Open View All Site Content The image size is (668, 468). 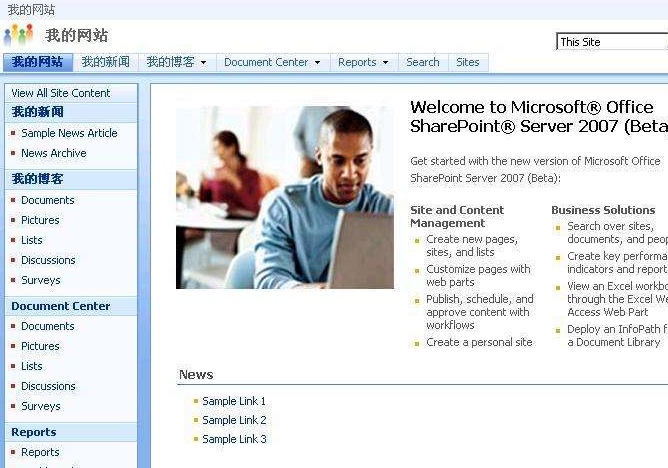(60, 93)
